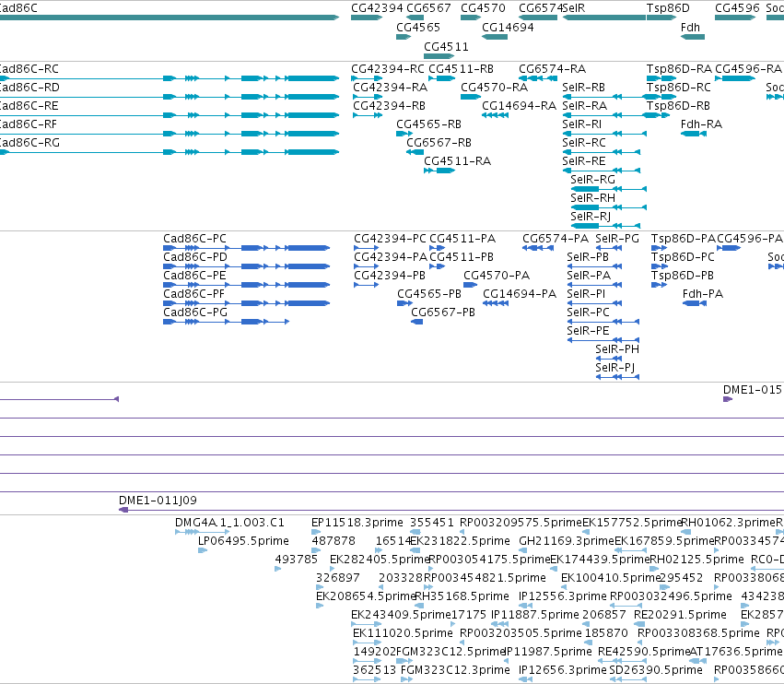Select transcript SelR-RG
Viewport: 784px width, 684px height.
click(x=592, y=180)
